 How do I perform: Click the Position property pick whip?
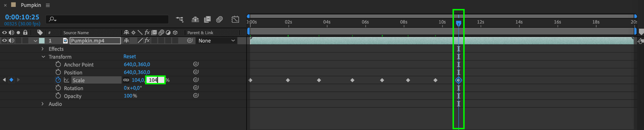196,72
